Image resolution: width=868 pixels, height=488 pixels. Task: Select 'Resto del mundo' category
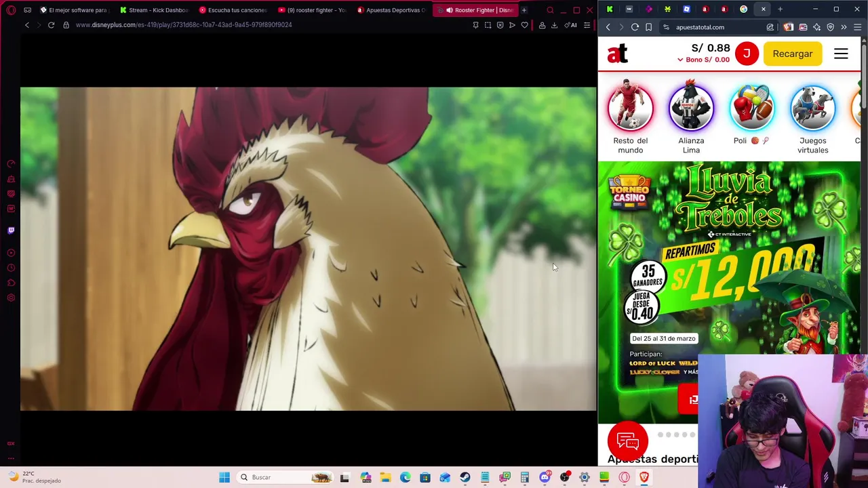pyautogui.click(x=631, y=117)
